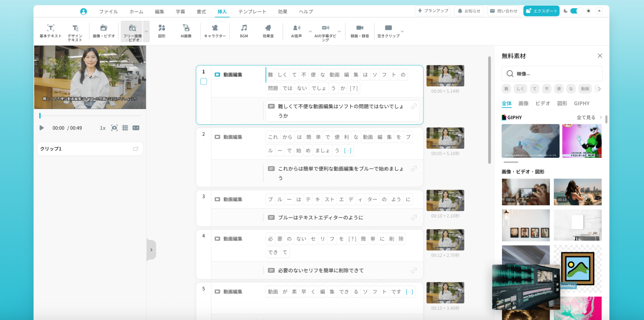Click the プランアップ button
The width and height of the screenshot is (644, 320).
tap(433, 11)
